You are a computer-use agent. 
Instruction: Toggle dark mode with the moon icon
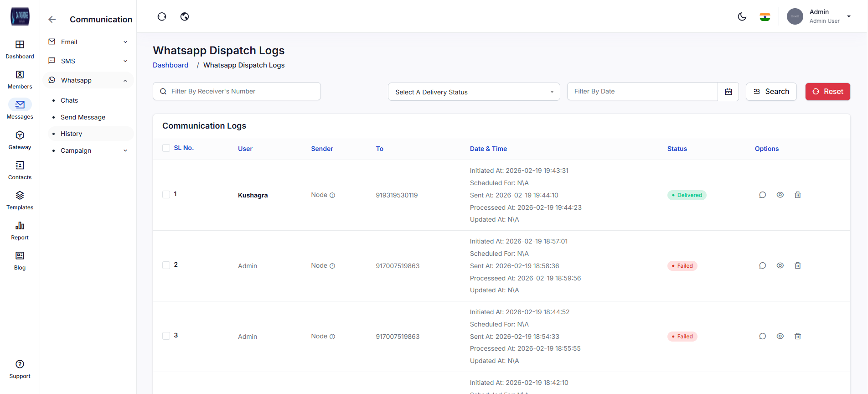click(742, 17)
